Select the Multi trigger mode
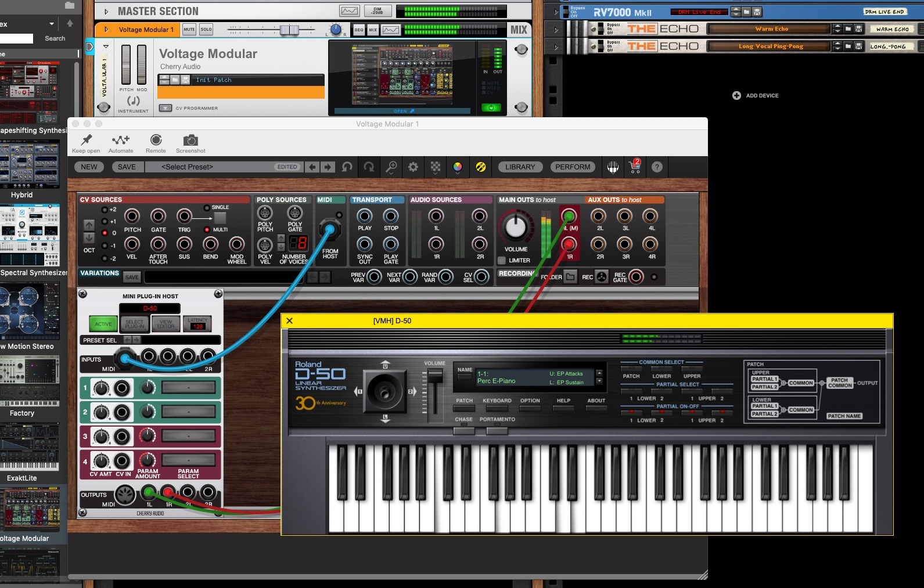The image size is (924, 588). [x=207, y=229]
